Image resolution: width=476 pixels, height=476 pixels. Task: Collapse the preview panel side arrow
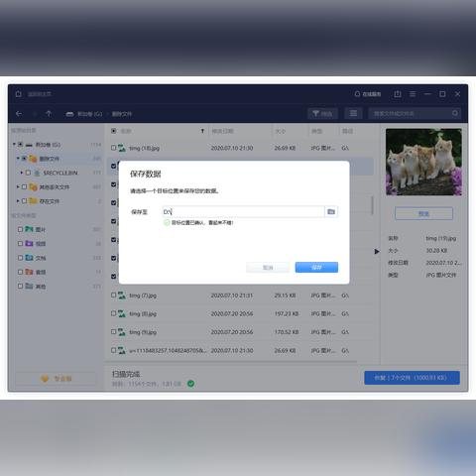click(x=377, y=252)
